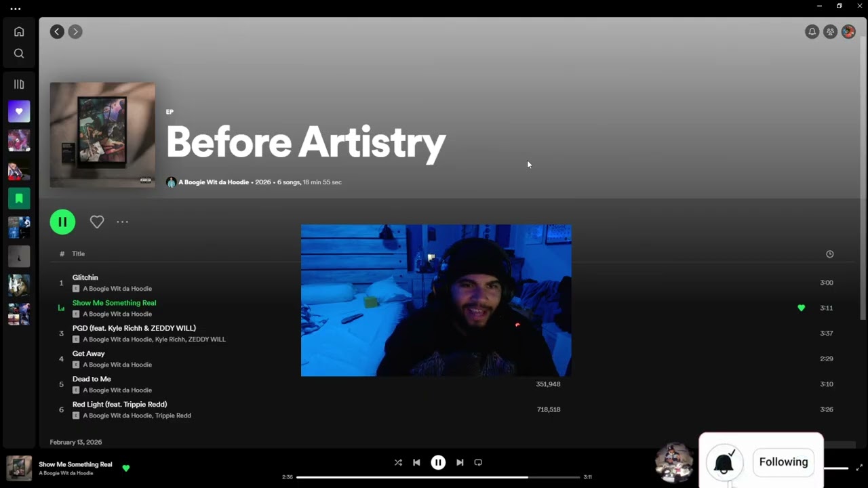The height and width of the screenshot is (488, 868).
Task: Open Your Library icon in sidebar
Action: (x=19, y=85)
